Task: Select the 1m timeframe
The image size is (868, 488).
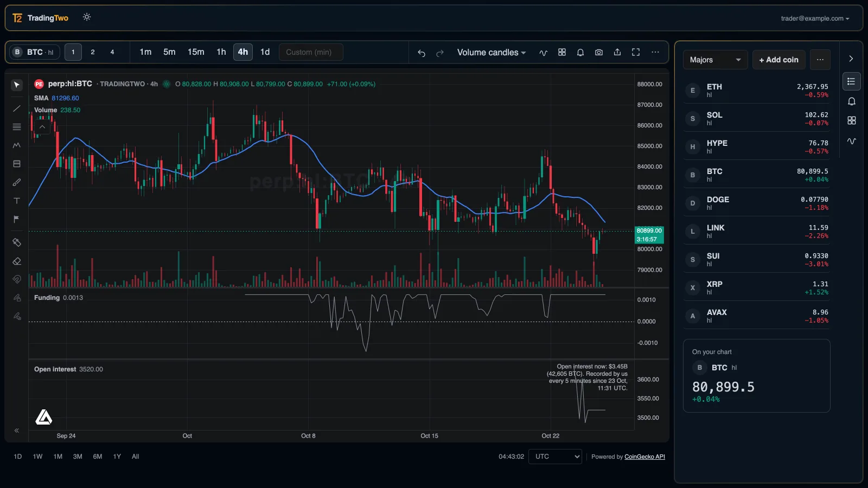Action: (x=145, y=52)
